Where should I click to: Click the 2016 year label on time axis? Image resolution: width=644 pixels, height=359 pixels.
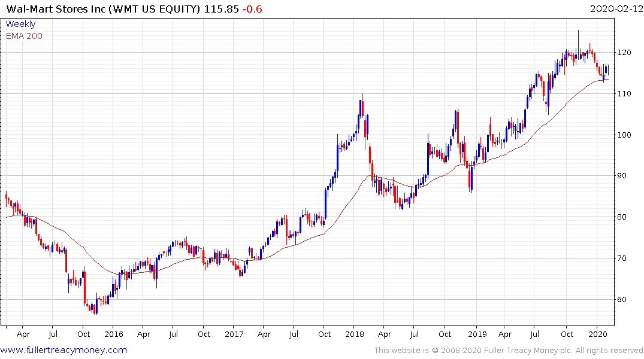[114, 334]
